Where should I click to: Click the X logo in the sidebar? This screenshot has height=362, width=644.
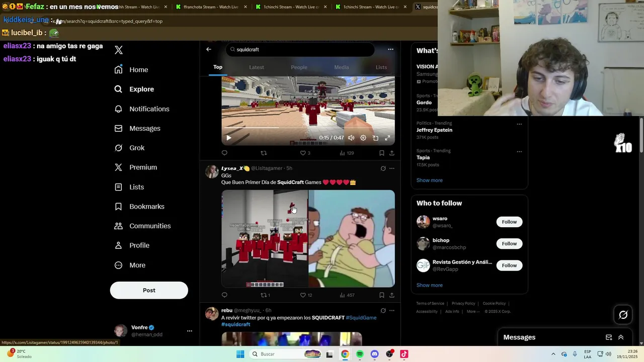click(x=119, y=50)
